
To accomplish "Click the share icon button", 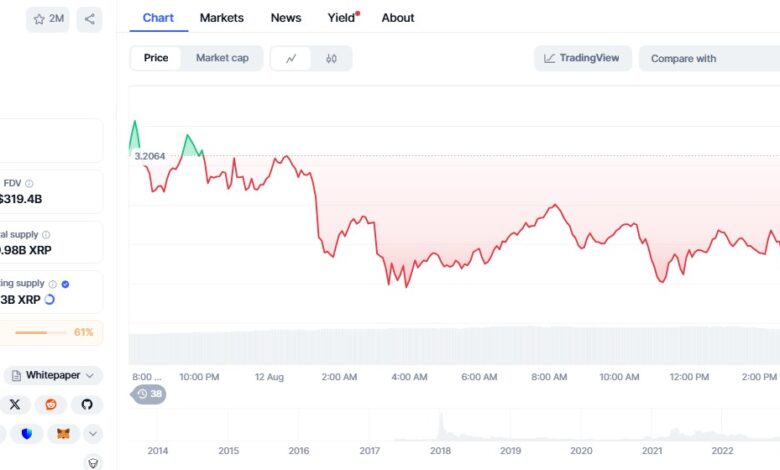I will click(90, 19).
